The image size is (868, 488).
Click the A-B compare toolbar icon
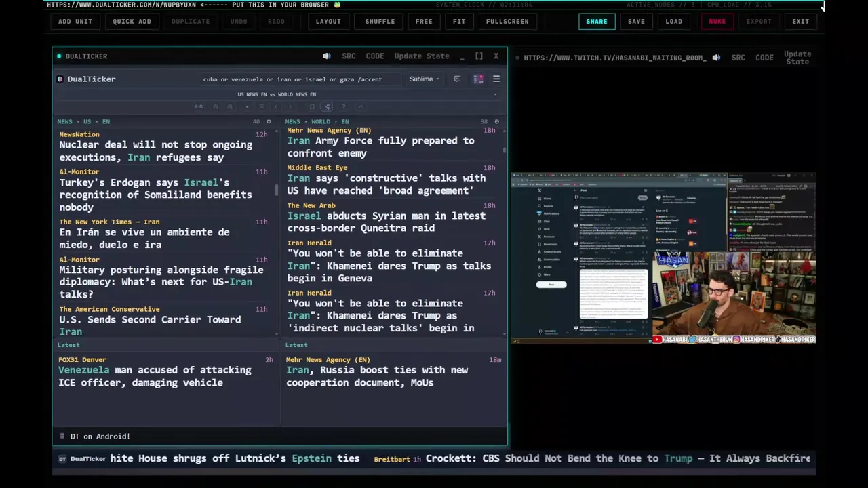tap(199, 106)
